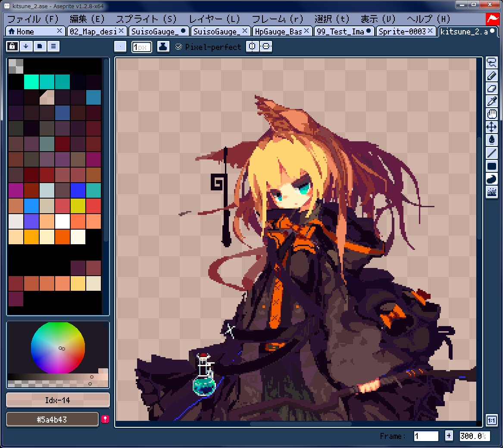Close the Sprite-0003 tab
The image size is (503, 448).
click(431, 31)
